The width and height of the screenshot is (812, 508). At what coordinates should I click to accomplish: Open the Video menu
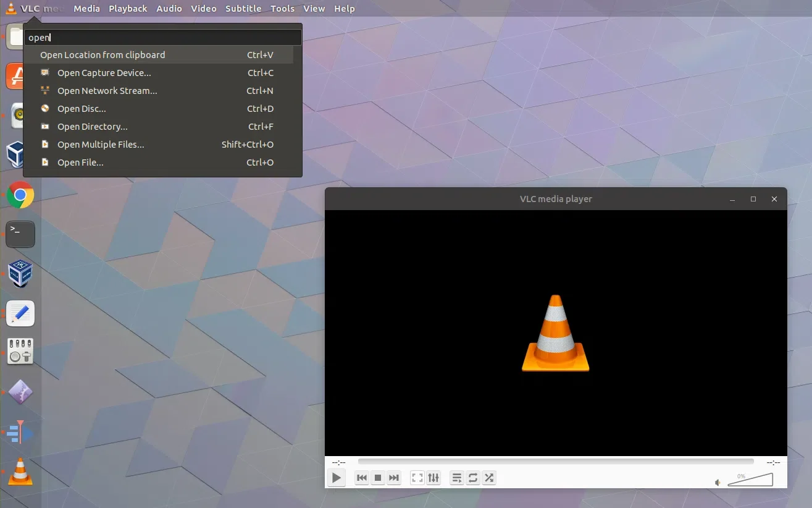pos(204,9)
